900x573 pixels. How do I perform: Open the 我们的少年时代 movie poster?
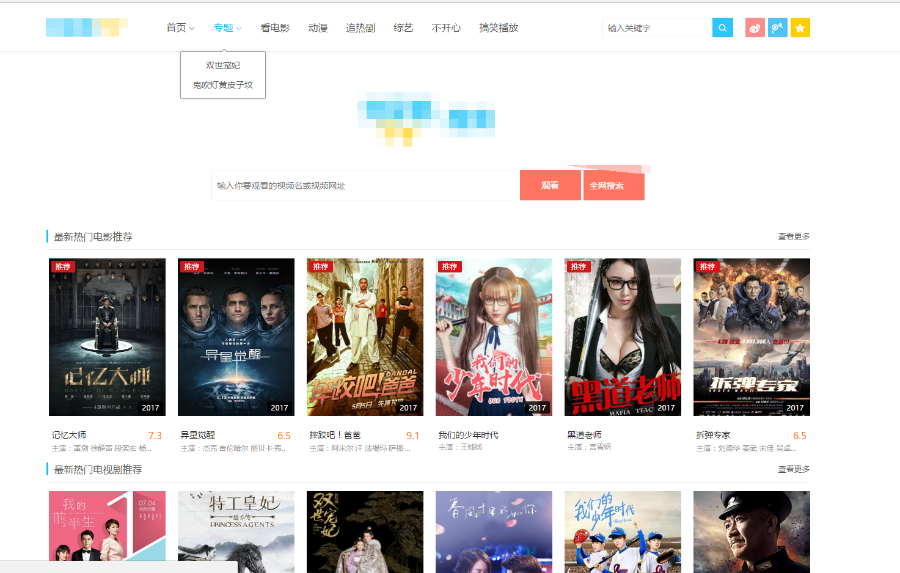(494, 337)
